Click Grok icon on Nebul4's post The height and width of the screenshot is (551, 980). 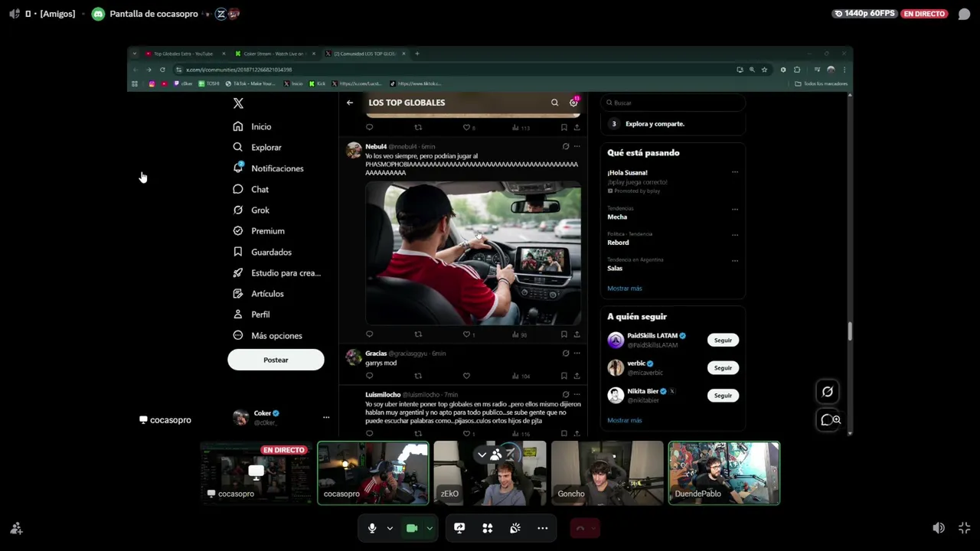(x=566, y=146)
